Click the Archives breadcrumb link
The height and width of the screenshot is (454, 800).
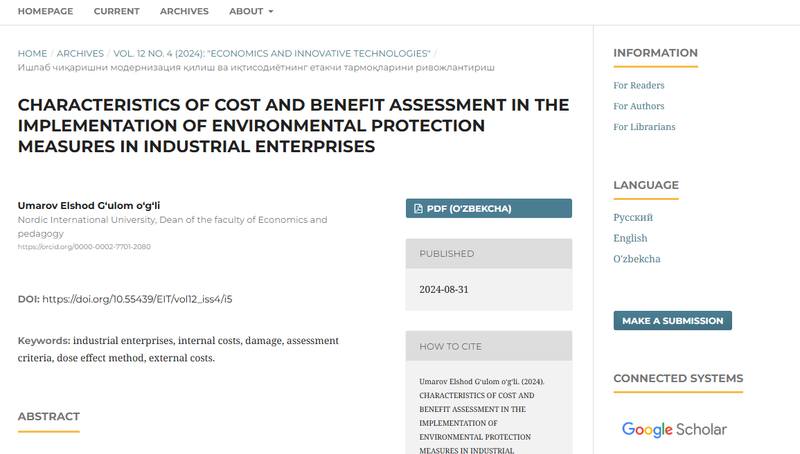coord(80,53)
